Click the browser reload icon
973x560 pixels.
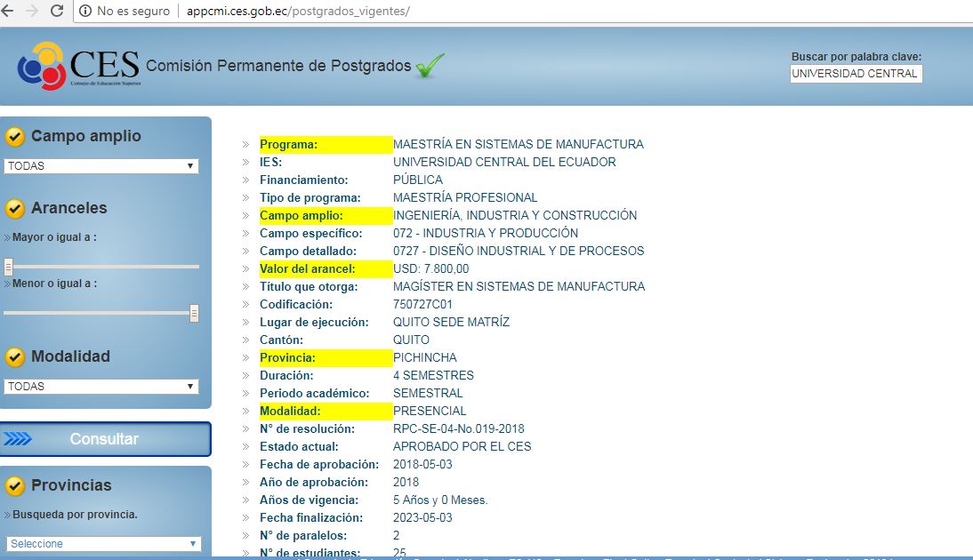click(x=57, y=12)
